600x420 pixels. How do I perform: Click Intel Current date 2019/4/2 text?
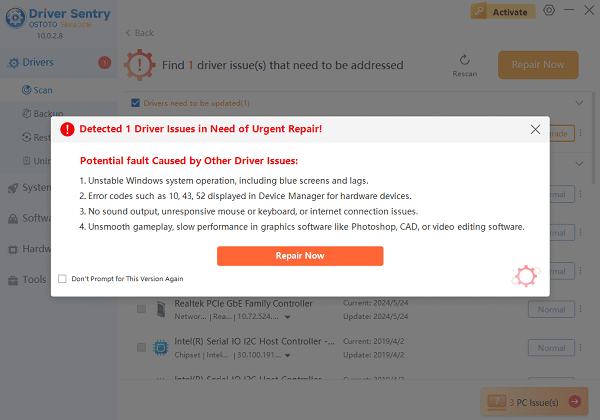[x=373, y=341]
